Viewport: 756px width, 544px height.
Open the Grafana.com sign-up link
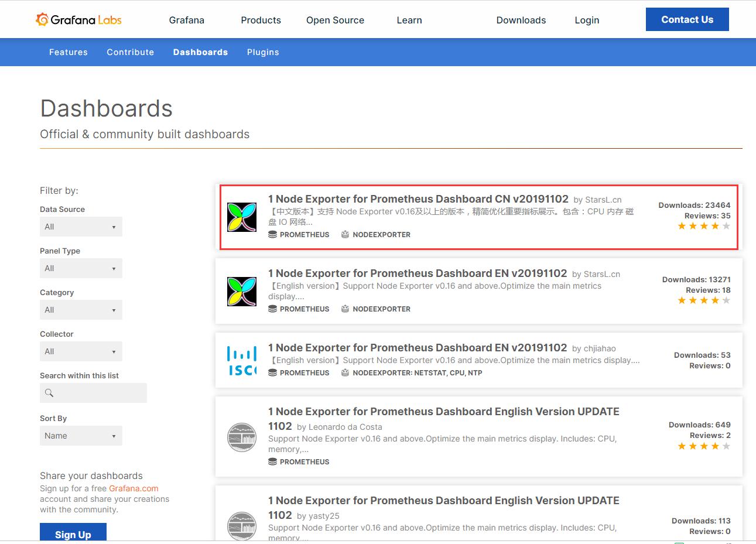tap(134, 488)
